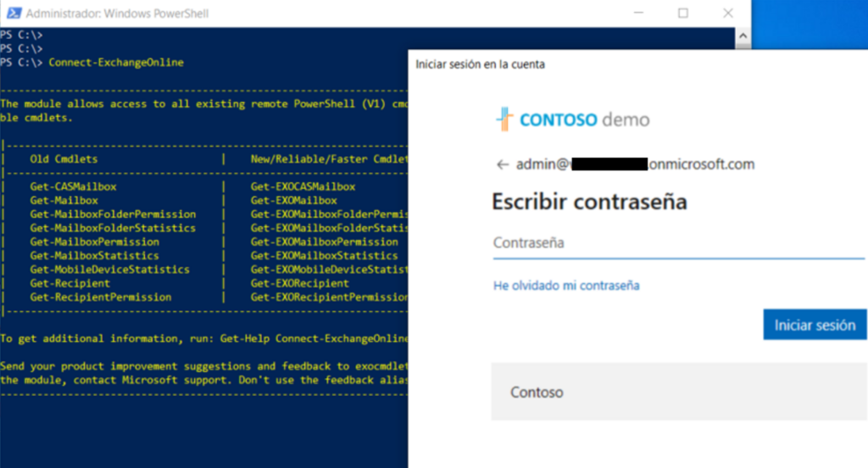The image size is (868, 468).
Task: Click the 'Escribir contraseña' heading
Action: coord(589,202)
